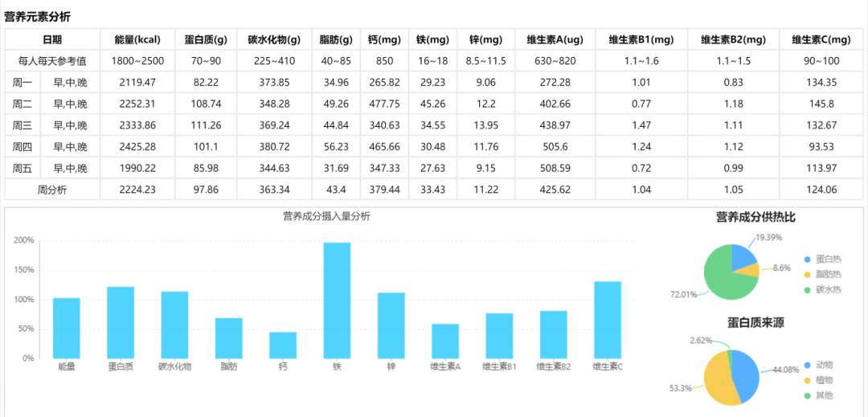The image size is (868, 417).
Task: Click the 蛋白质(g) column header
Action: 206,39
